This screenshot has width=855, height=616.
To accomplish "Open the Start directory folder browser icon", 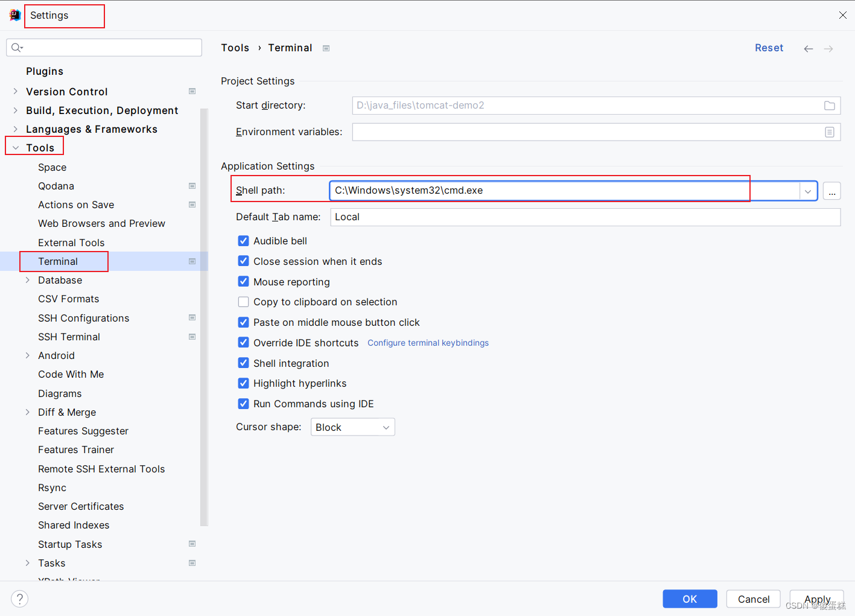I will pos(830,105).
